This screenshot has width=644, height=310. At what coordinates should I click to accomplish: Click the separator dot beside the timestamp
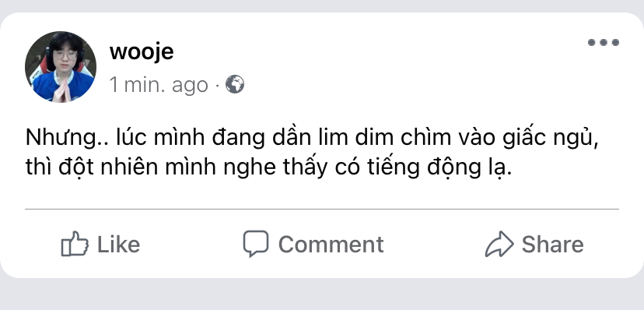pos(217,86)
